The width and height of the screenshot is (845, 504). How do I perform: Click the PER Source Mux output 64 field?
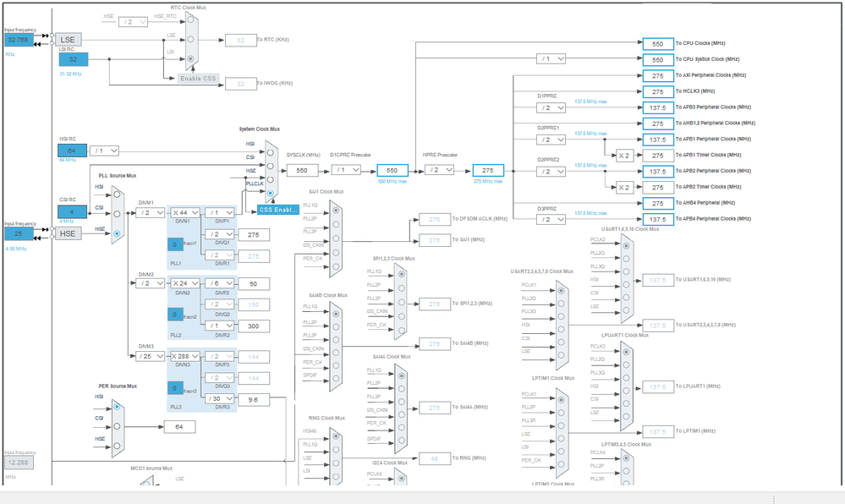(x=179, y=427)
